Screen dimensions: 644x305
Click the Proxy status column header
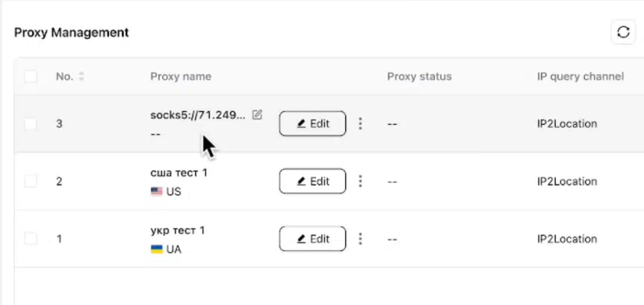pos(419,76)
